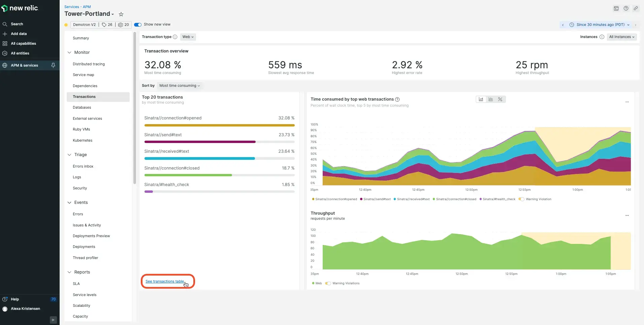Select the Sinatra//connection#opened progress bar

coord(219,125)
